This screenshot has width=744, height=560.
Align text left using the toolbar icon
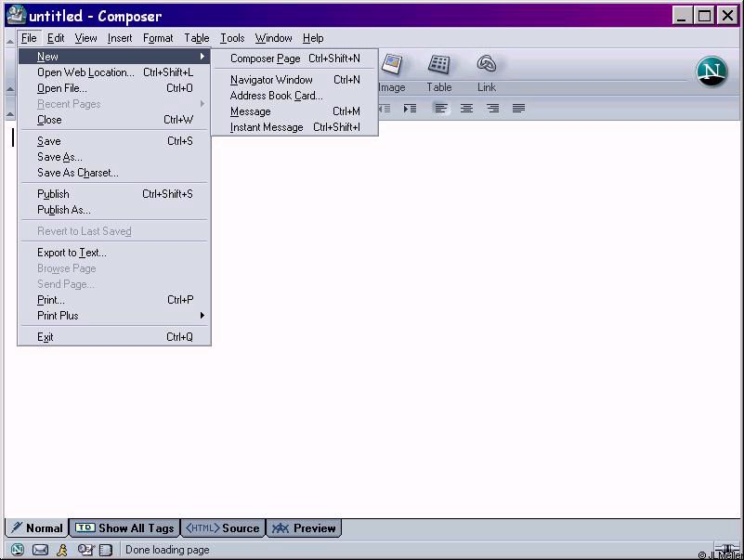point(441,109)
